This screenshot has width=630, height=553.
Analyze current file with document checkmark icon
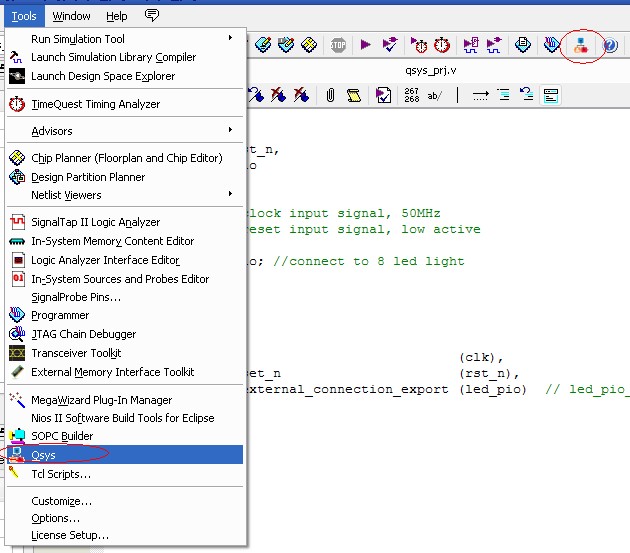point(383,95)
